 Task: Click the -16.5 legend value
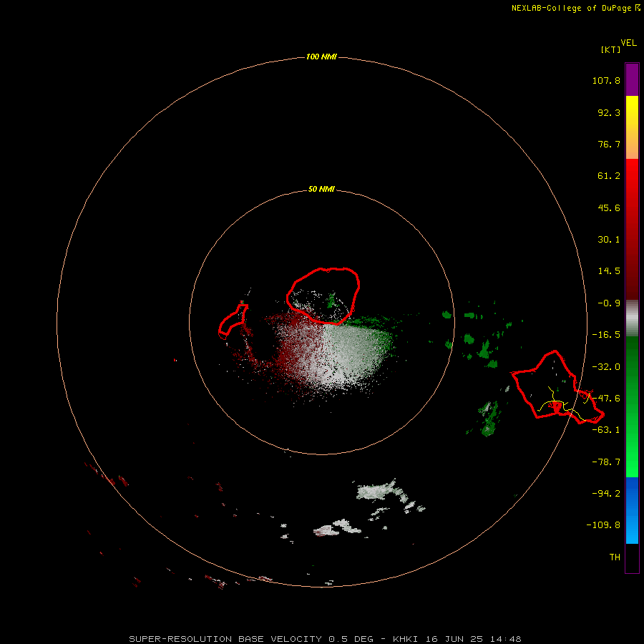pos(606,335)
